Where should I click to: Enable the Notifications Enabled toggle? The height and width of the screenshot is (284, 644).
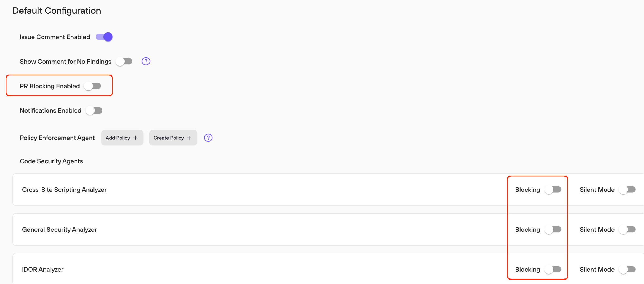point(94,110)
